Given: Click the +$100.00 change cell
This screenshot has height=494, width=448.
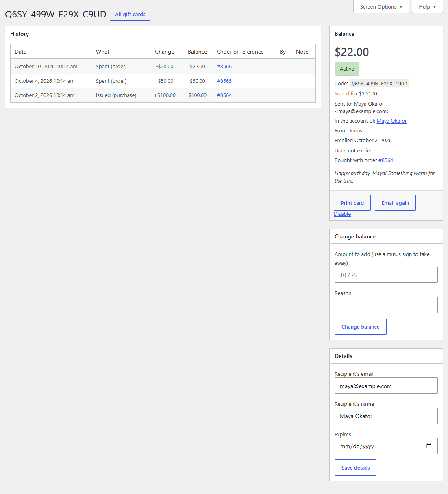Looking at the screenshot, I should click(x=165, y=95).
